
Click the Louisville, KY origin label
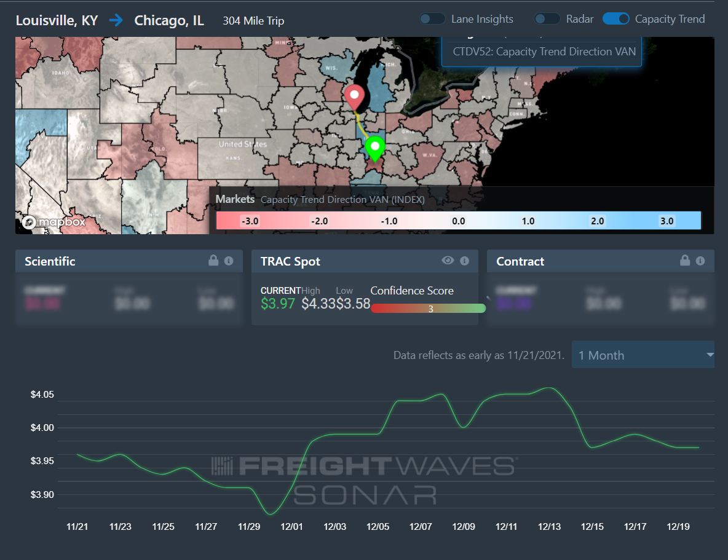click(x=57, y=20)
